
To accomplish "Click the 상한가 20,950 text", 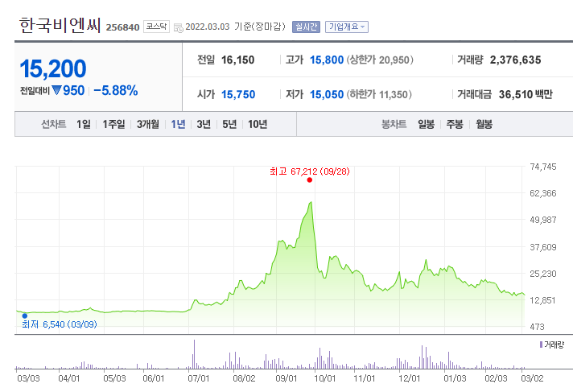I will pos(380,60).
